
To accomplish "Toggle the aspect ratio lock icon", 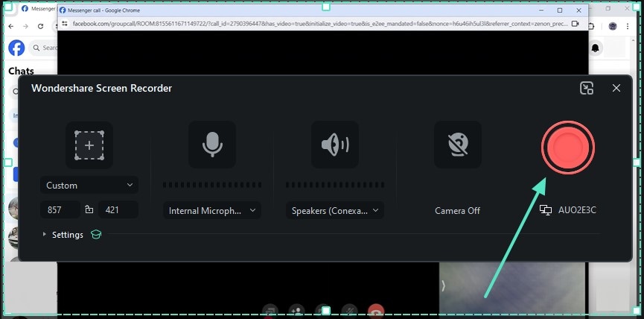I will pyautogui.click(x=89, y=209).
